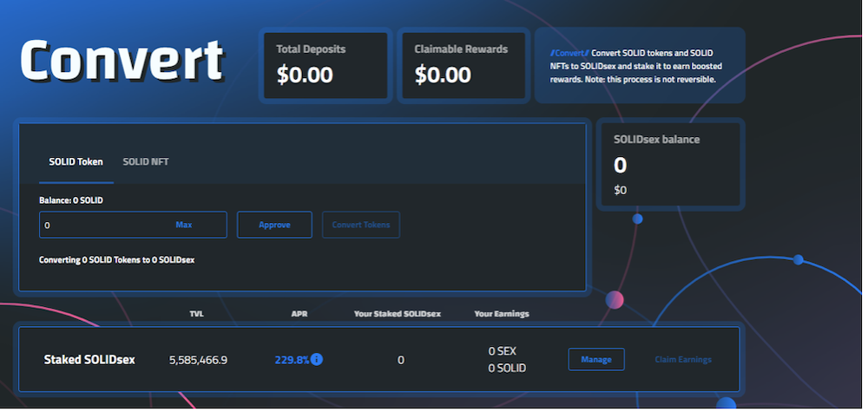Viewport: 868px width, 418px height.
Task: Click the APR info icon next to 229.8%
Action: tap(317, 359)
